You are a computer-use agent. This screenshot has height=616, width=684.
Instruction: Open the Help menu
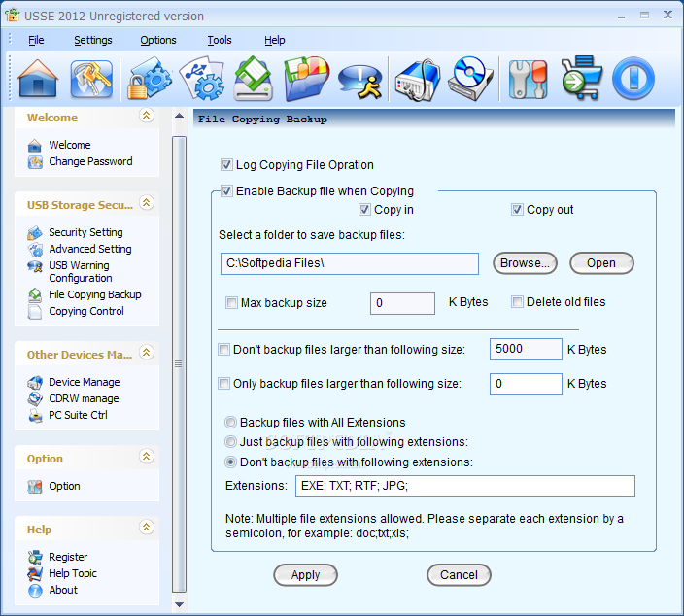[x=274, y=40]
